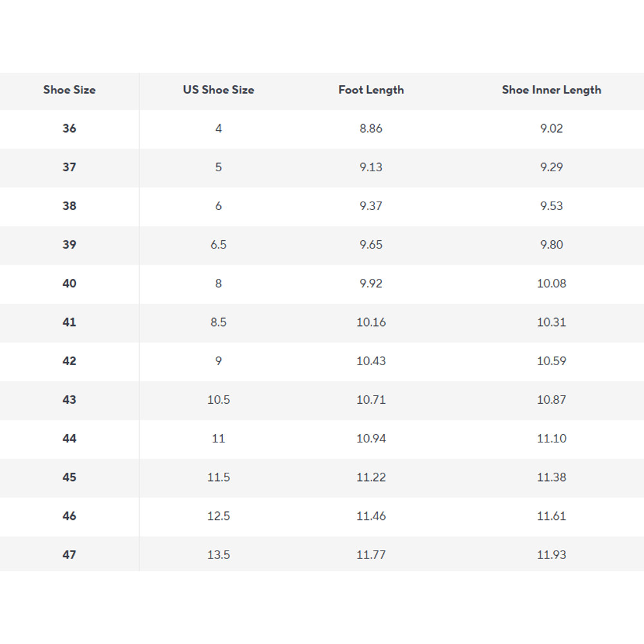Select shoe size 44 row label
Image resolution: width=644 pixels, height=644 pixels.
pos(70,439)
